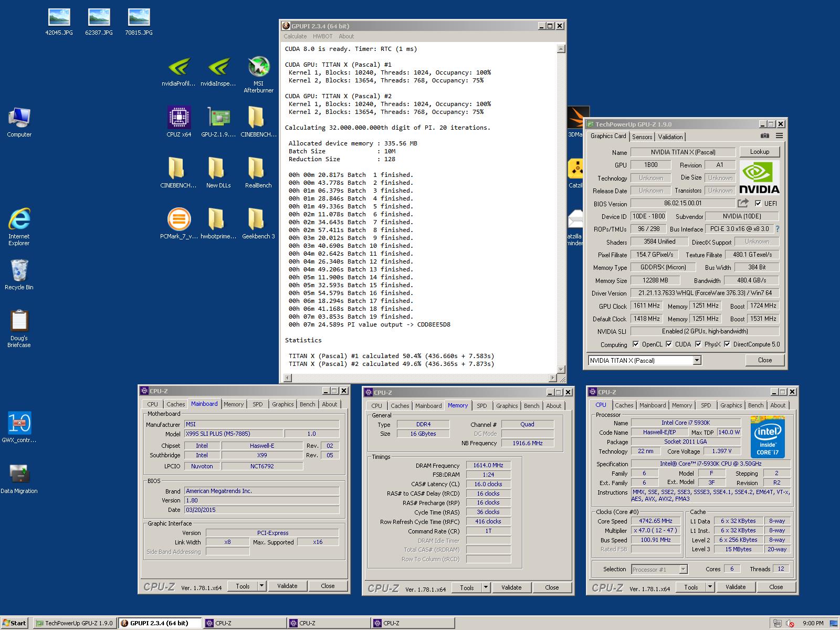840x630 pixels.
Task: Click Bus Interface question mark help
Action: click(x=778, y=229)
